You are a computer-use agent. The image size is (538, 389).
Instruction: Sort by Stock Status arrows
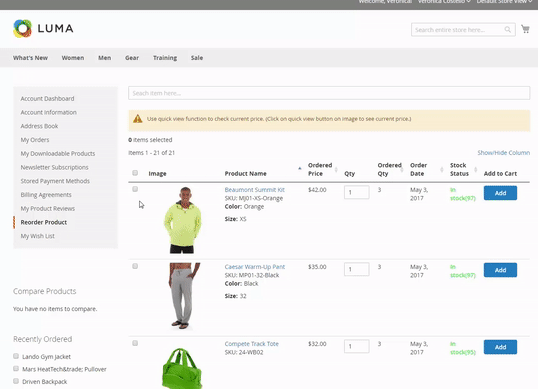(x=476, y=169)
